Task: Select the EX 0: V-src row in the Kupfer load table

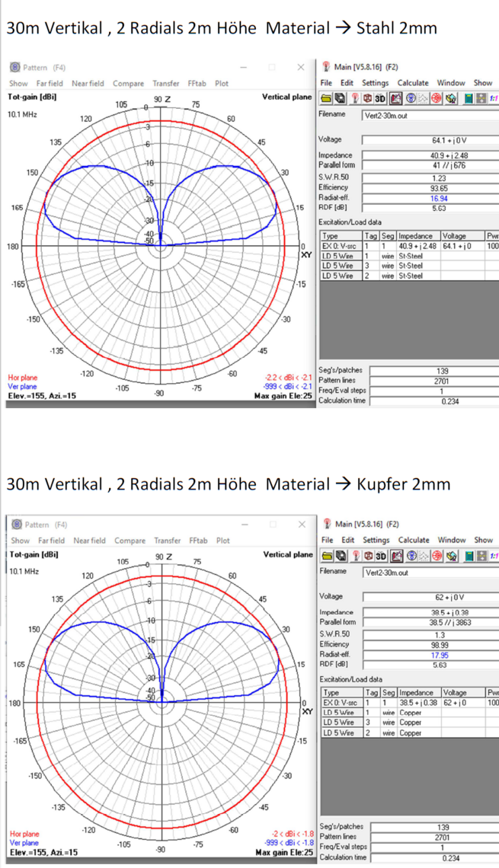Action: 411,703
